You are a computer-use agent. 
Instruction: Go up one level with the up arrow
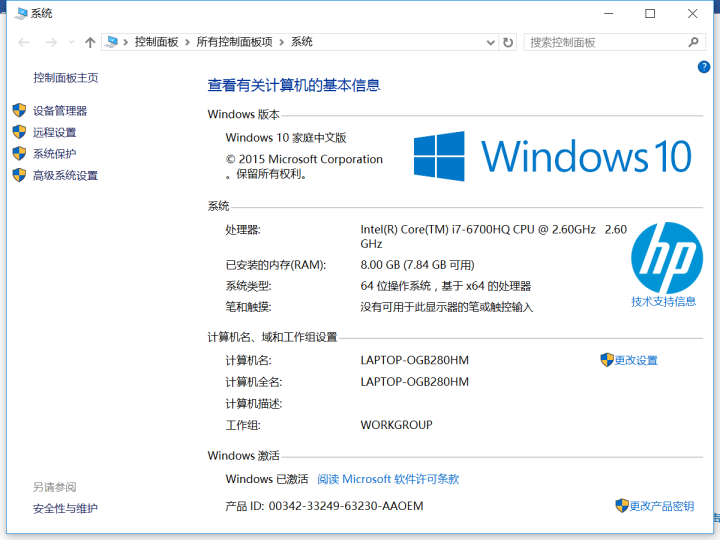[x=90, y=42]
